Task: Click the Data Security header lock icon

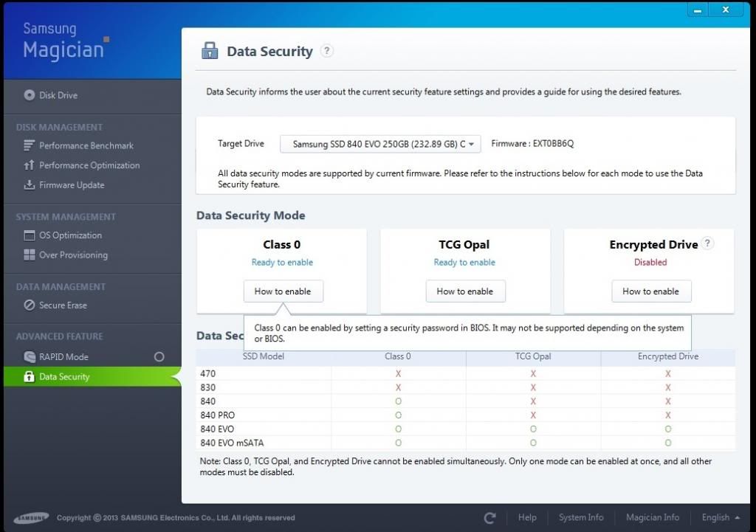Action: (x=210, y=50)
